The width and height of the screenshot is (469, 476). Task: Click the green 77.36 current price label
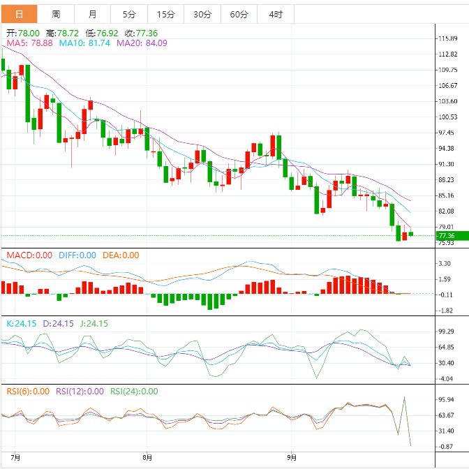[x=452, y=236]
